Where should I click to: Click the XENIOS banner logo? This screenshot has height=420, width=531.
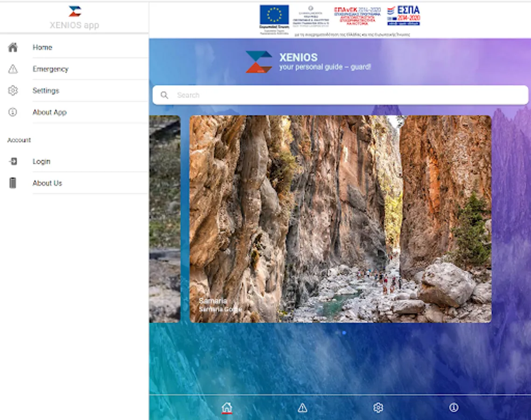click(x=259, y=62)
